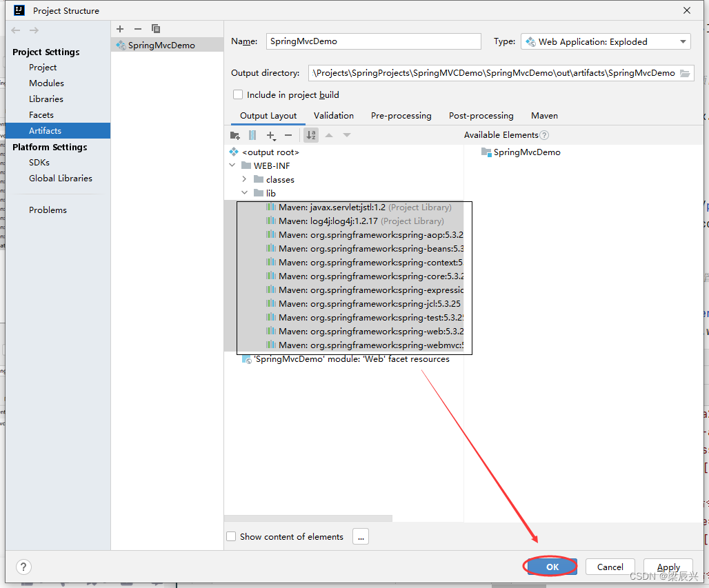Open Pre-processing tab
The height and width of the screenshot is (588, 709).
tap(401, 116)
